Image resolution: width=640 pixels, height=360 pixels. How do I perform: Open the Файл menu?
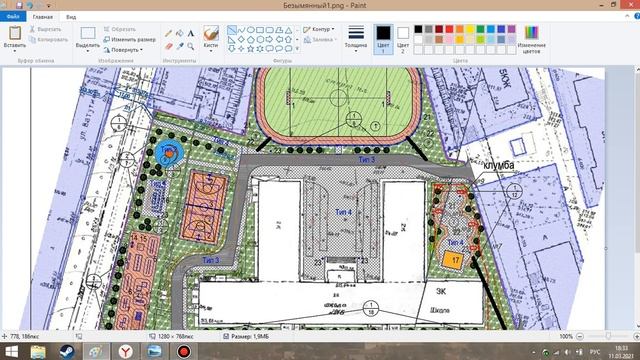13,17
